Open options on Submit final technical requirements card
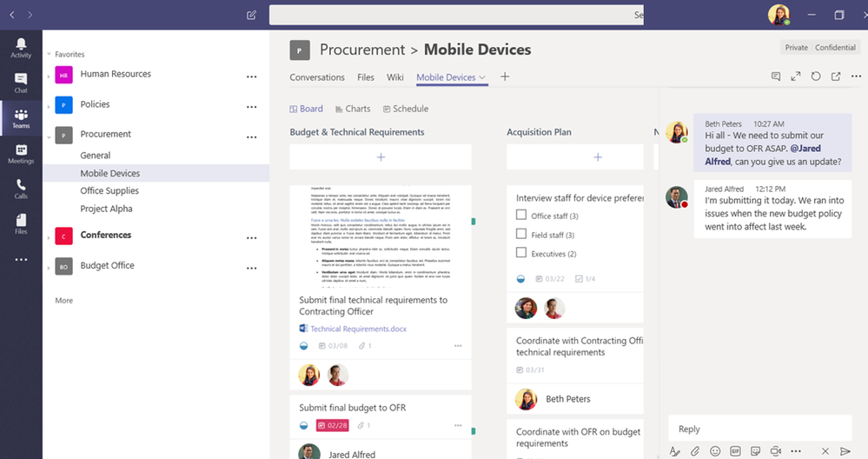 [458, 345]
